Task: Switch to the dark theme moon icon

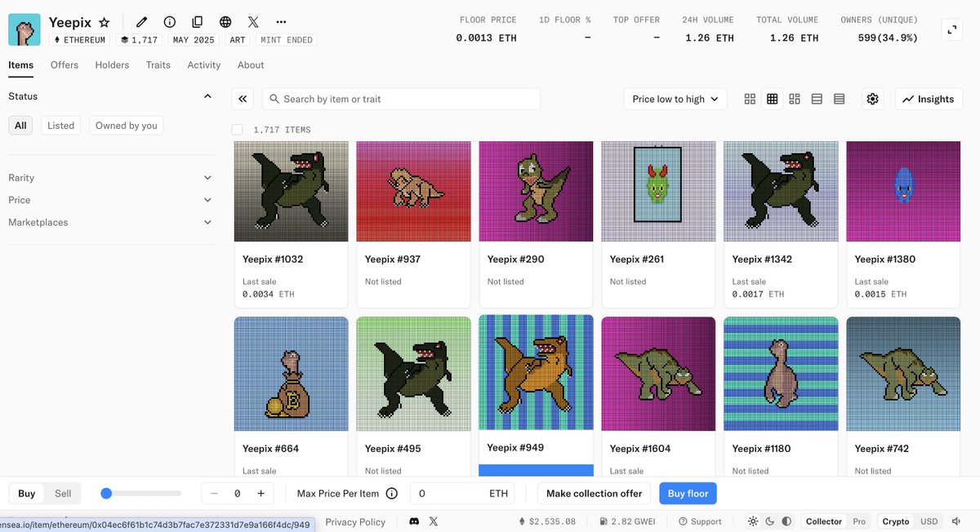Action: (x=770, y=521)
